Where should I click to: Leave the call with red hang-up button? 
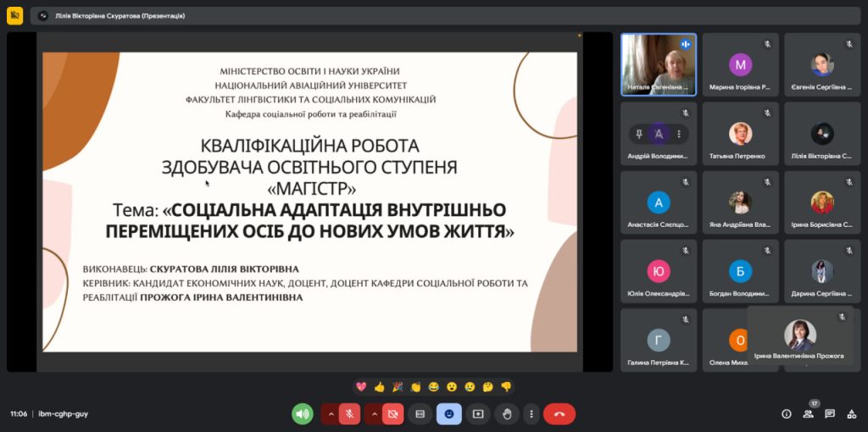pos(559,413)
